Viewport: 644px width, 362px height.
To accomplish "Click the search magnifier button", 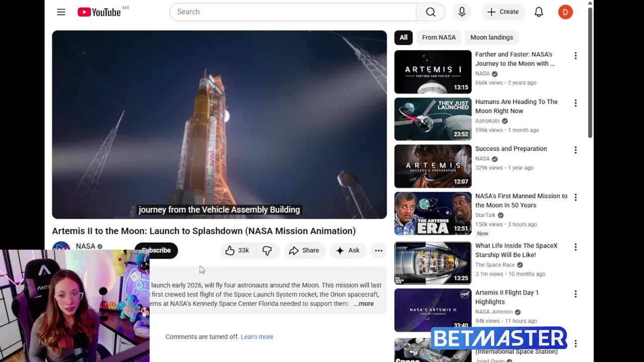I will click(431, 12).
